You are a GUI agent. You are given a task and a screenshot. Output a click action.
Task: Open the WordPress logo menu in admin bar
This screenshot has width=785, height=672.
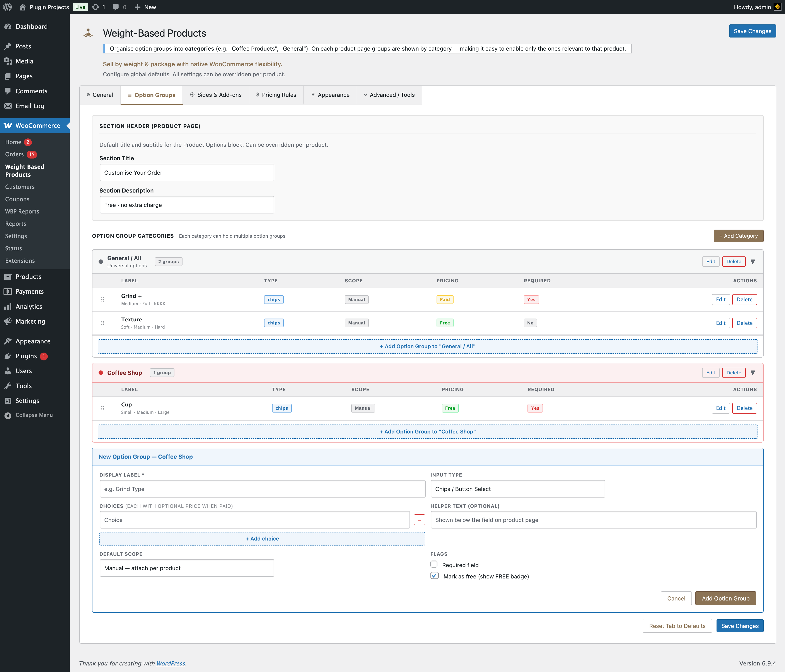point(8,7)
